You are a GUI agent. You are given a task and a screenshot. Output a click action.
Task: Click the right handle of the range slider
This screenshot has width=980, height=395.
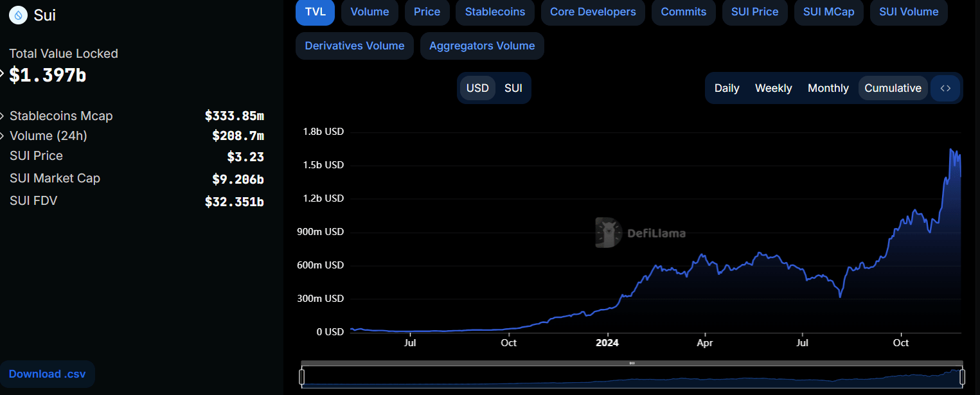coord(962,377)
